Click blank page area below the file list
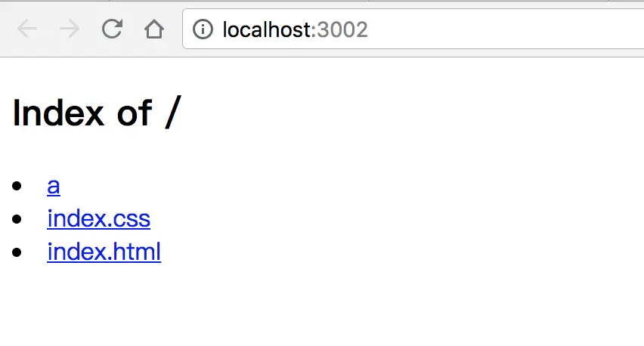 pos(322,306)
